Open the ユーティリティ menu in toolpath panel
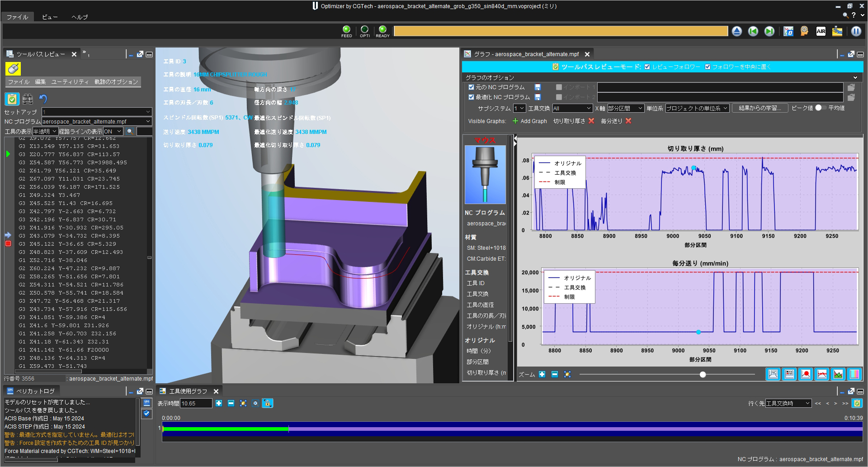868x467 pixels. coord(70,82)
